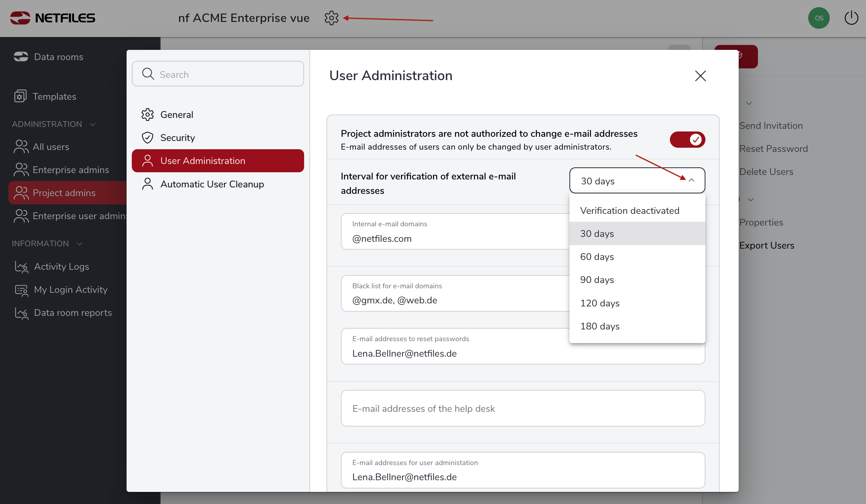Collapse the INFORMATION section
Image resolution: width=866 pixels, height=504 pixels.
point(79,244)
